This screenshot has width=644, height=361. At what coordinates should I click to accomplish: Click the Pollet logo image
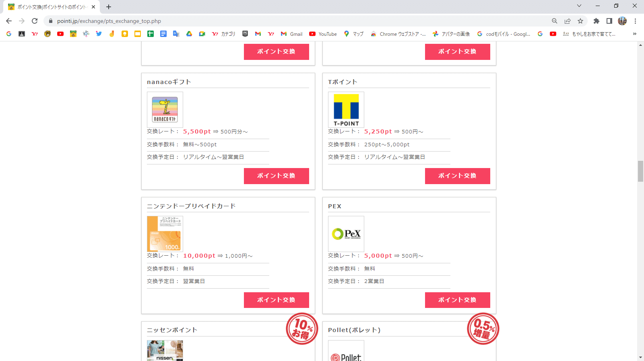[346, 351]
